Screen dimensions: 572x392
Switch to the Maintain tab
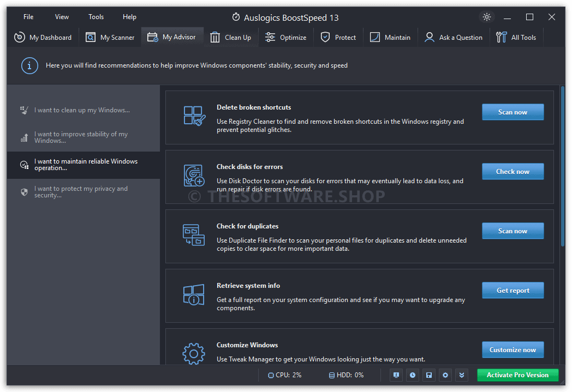click(x=390, y=37)
